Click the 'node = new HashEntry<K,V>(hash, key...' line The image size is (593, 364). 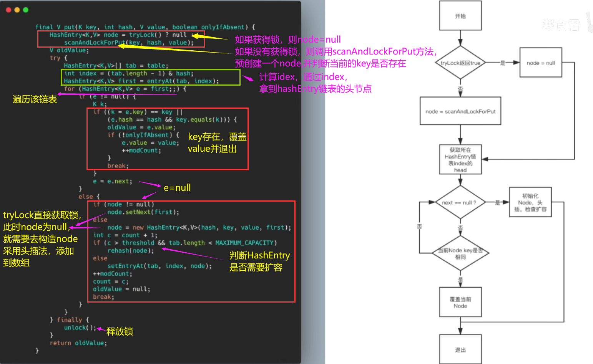[x=199, y=227]
